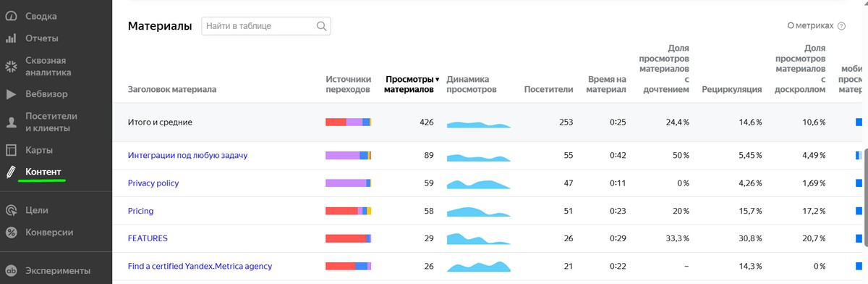Open the Карты sidebar icon
Screen dimensions: 868x284
point(11,151)
